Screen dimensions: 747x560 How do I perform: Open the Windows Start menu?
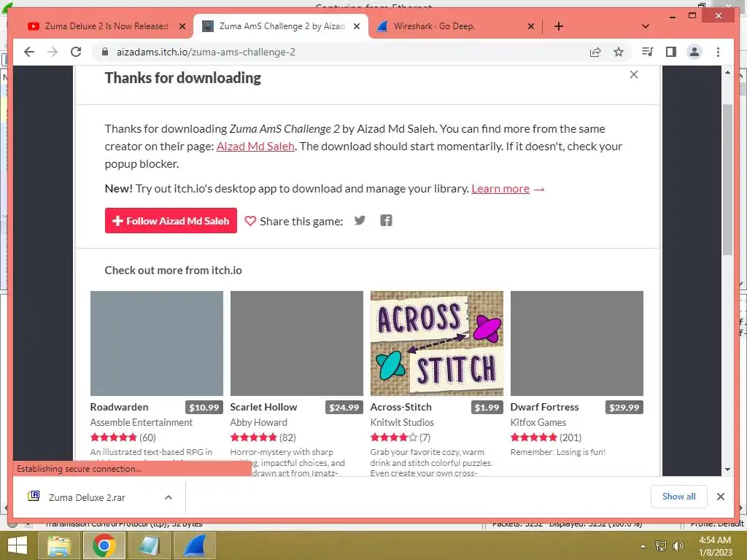pos(18,545)
